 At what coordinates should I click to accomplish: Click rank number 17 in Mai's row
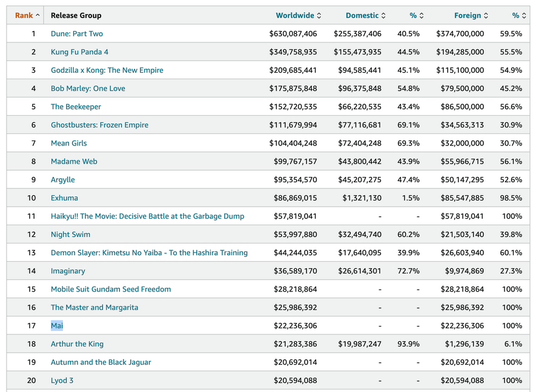[x=31, y=326]
